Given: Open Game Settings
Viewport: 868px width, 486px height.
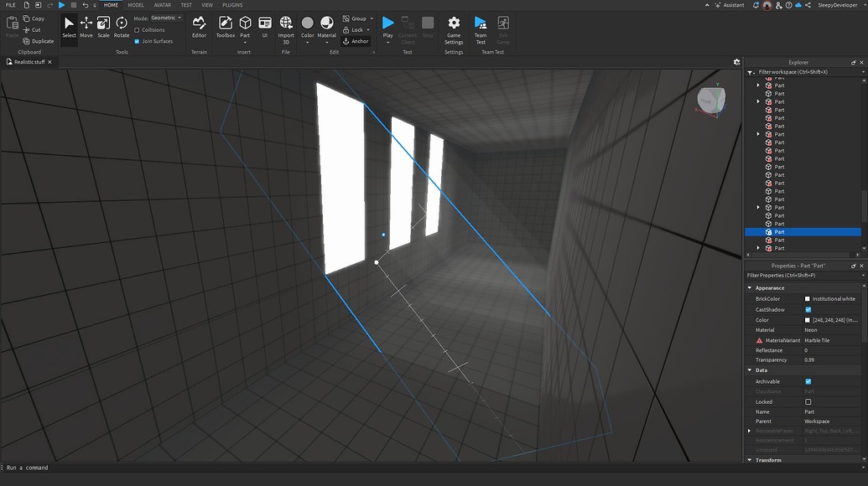Looking at the screenshot, I should pyautogui.click(x=453, y=26).
